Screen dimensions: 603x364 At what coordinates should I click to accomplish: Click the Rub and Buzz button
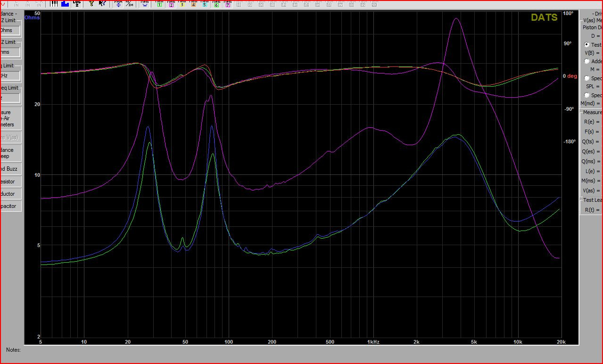tap(9, 169)
